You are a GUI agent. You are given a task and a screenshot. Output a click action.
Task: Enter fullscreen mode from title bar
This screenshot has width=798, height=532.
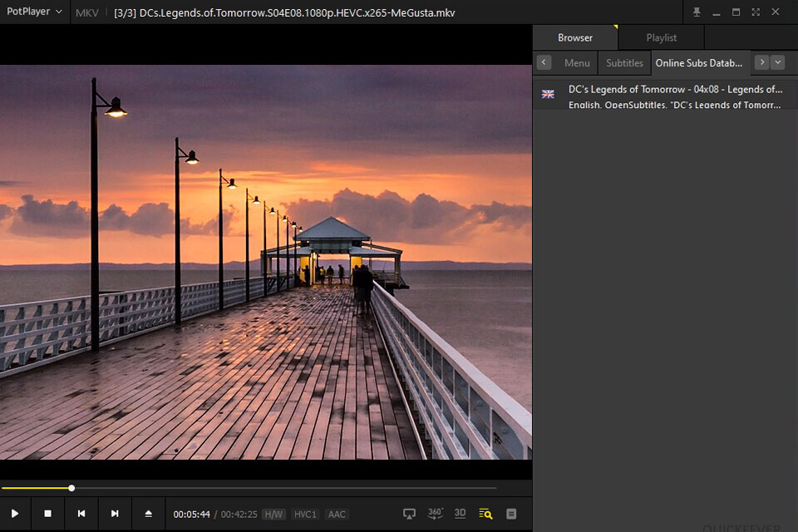[756, 12]
